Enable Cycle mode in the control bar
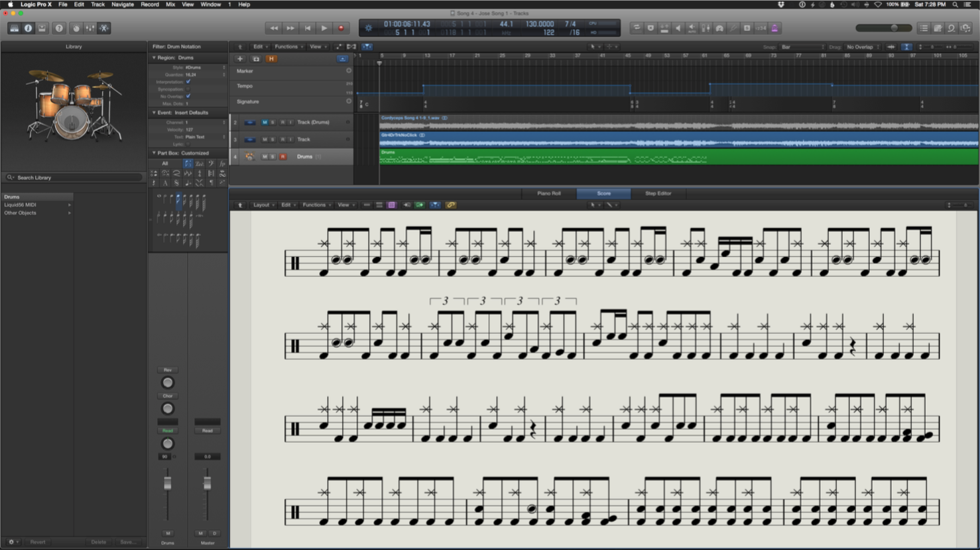The width and height of the screenshot is (980, 550). coord(637,28)
